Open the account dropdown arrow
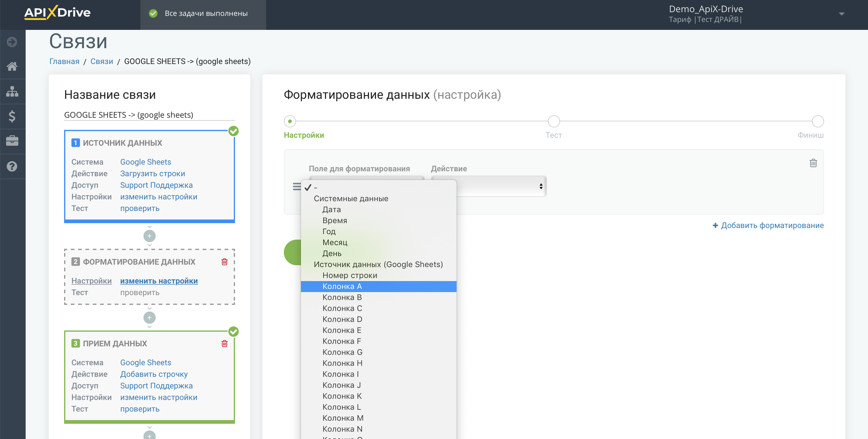Screen dimensions: 868x439 pos(841,14)
